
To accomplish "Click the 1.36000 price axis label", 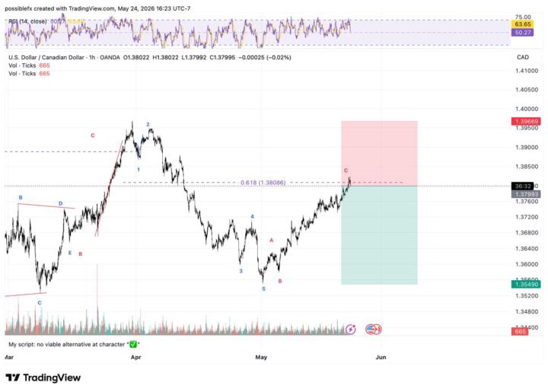I will click(527, 264).
